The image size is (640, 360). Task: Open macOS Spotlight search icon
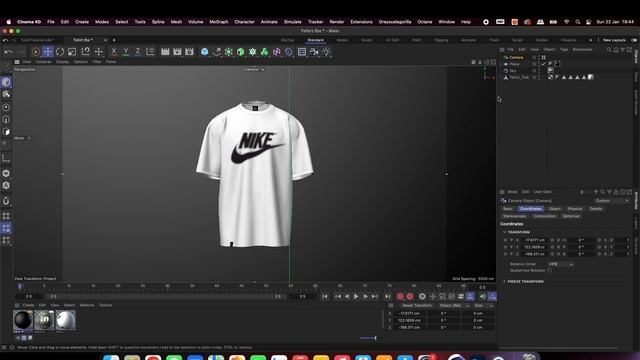click(x=578, y=22)
